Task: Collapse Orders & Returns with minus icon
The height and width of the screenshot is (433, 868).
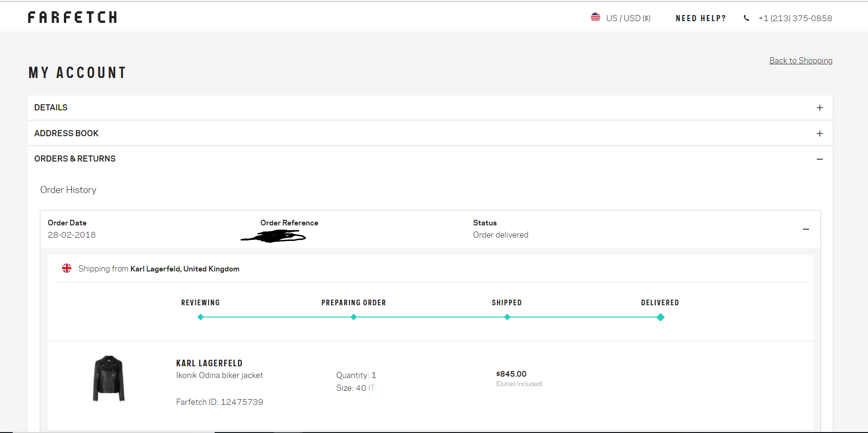Action: coord(820,159)
